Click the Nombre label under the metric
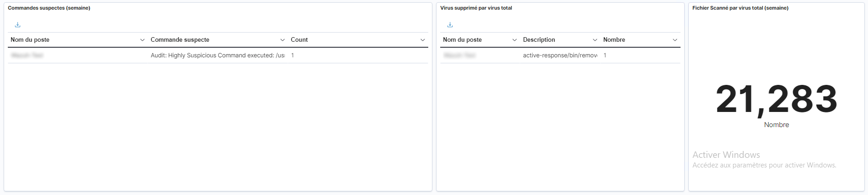This screenshot has height=195, width=868. [777, 125]
